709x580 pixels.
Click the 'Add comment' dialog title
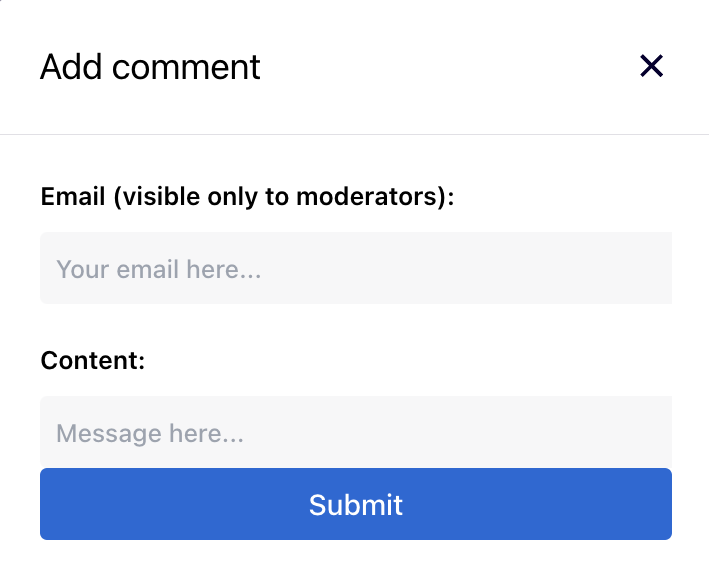150,67
